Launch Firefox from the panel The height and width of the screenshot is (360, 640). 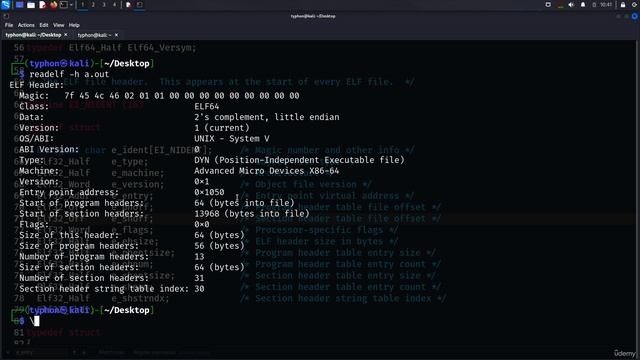click(53, 5)
